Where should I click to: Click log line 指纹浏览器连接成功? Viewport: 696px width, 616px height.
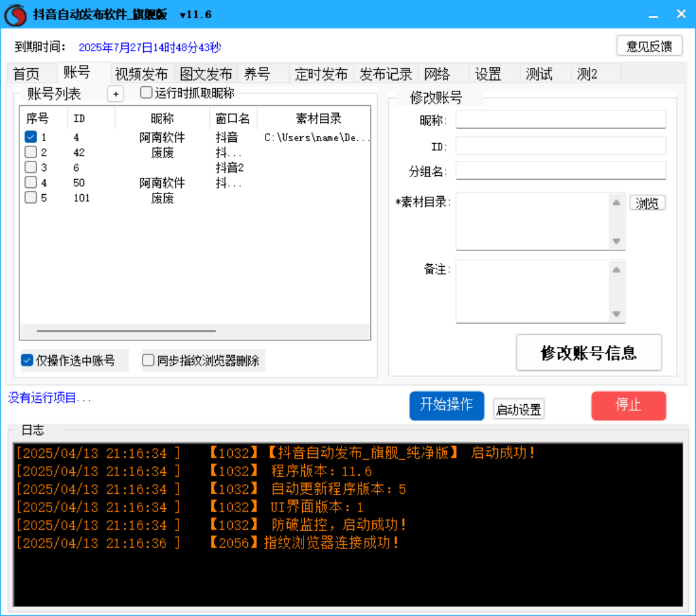(331, 542)
